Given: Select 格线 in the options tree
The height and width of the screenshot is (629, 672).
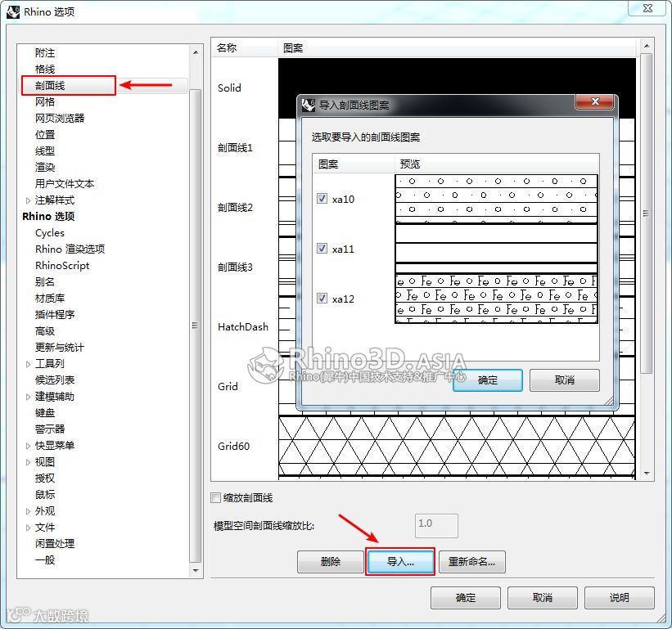Looking at the screenshot, I should (45, 69).
